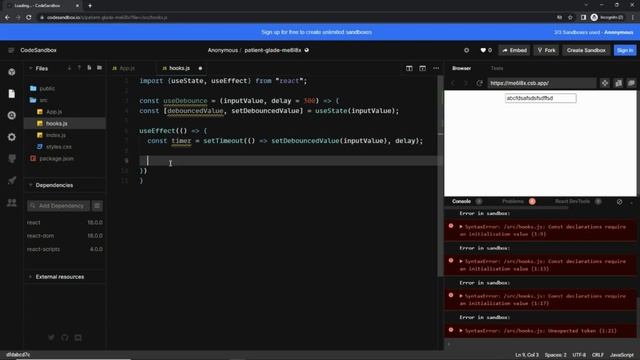Click the upload files icon in Files header
This screenshot has height=360, width=640.
point(79,68)
